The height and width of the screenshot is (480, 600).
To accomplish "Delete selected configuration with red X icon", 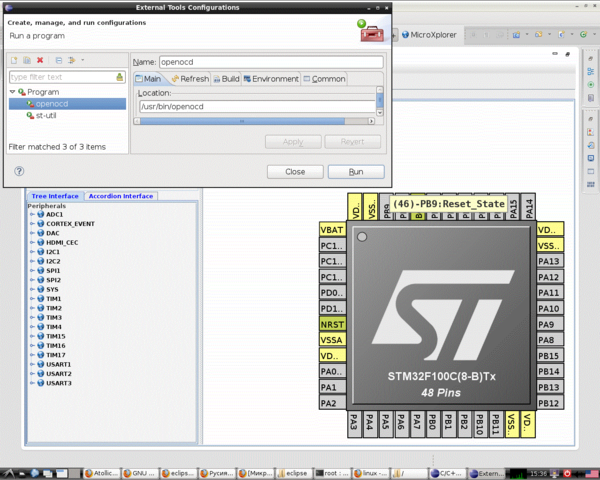I will tap(40, 60).
